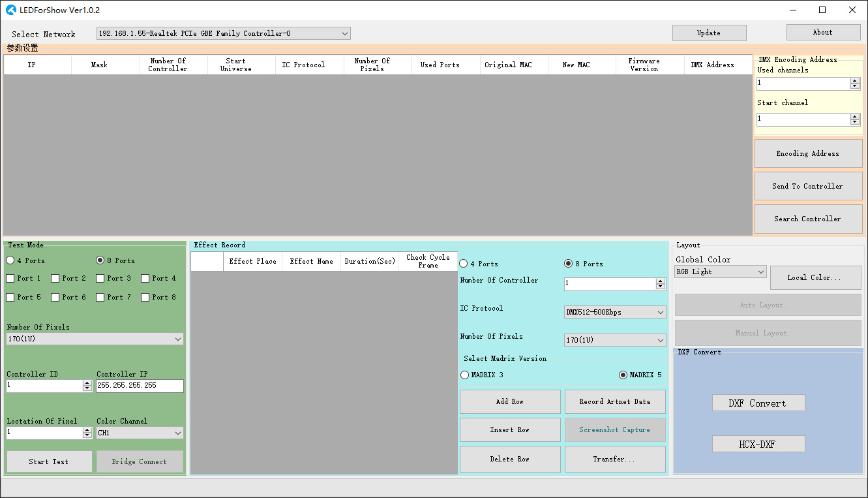Screen dimensions: 868x498
Task: Click the Controller ID field
Action: [x=45, y=386]
